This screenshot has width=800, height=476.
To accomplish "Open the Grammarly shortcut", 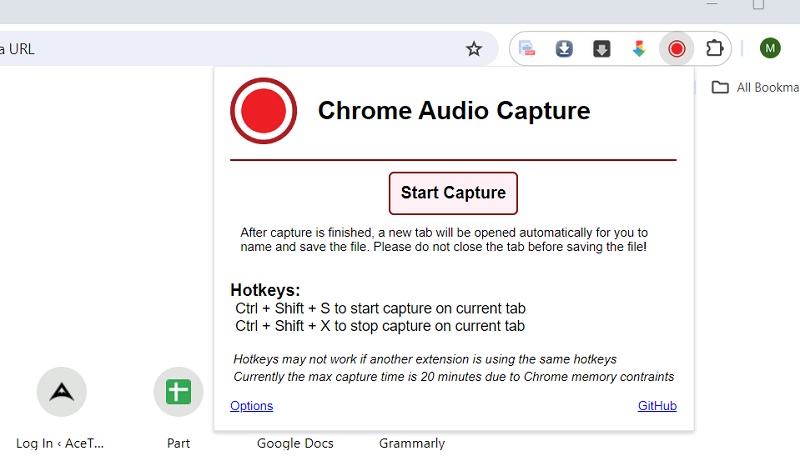I will pyautogui.click(x=412, y=443).
